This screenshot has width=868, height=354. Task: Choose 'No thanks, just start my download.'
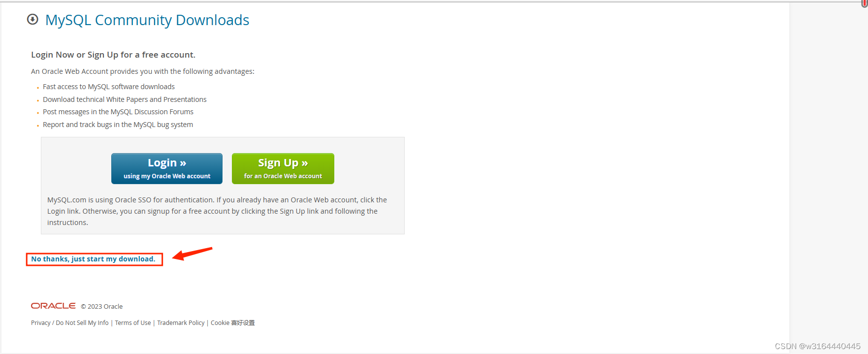pos(93,259)
